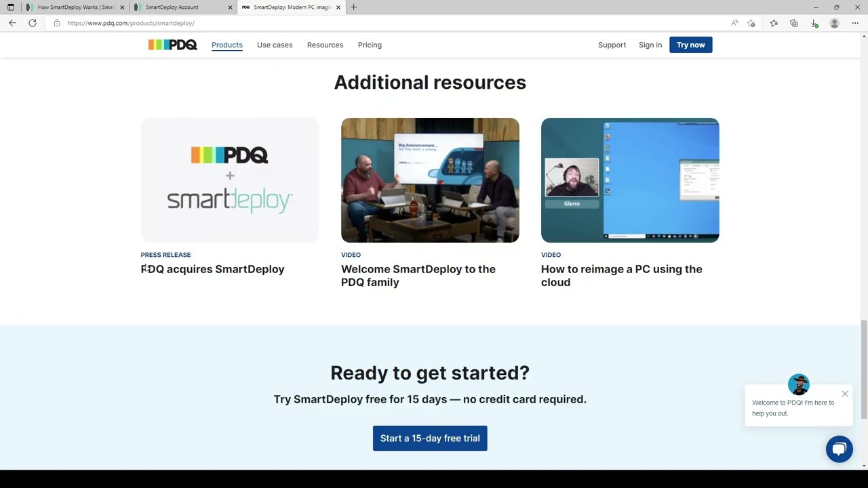Show the Downloads panel
868x488 pixels.
(x=814, y=23)
